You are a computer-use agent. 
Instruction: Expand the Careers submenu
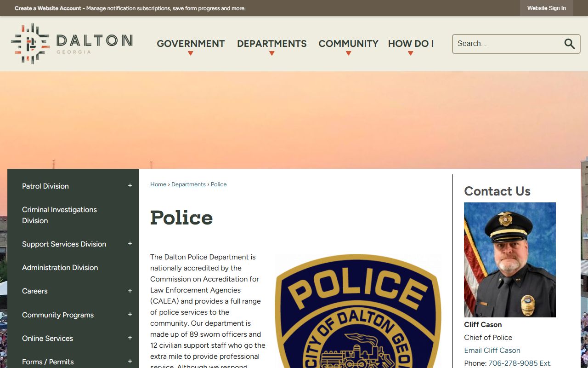(x=130, y=291)
